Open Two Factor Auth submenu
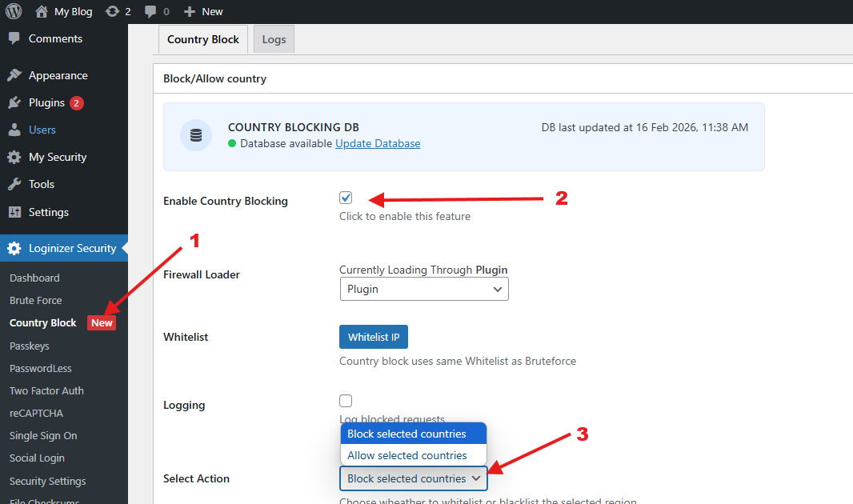853x504 pixels. tap(46, 390)
